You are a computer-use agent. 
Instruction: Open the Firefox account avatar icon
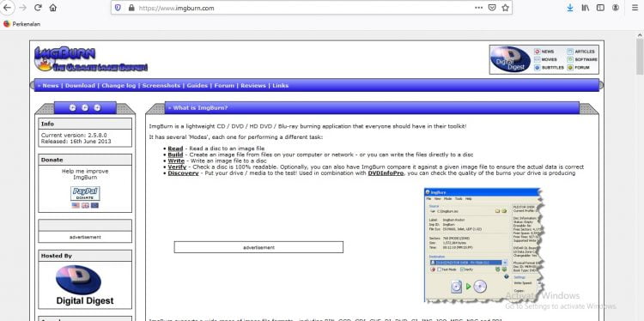[x=616, y=8]
